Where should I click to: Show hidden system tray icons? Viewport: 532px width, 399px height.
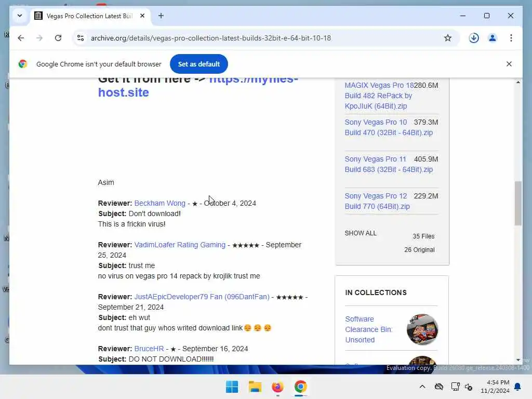[x=422, y=387]
